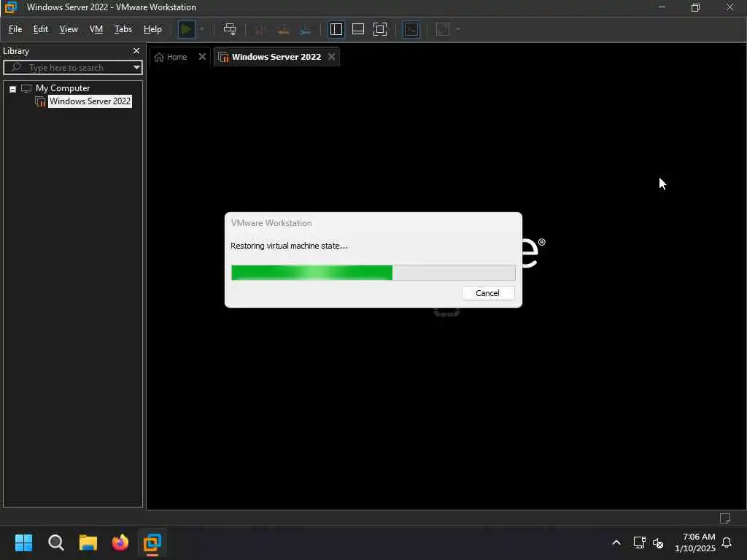This screenshot has width=747, height=560.
Task: Close the Home tab
Action: (202, 57)
